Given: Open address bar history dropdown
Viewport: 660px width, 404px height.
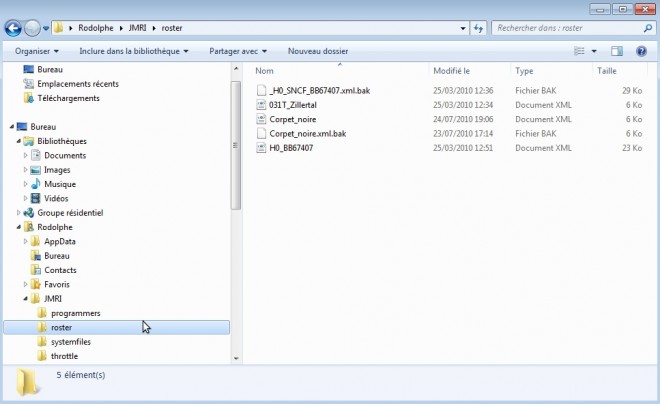Looking at the screenshot, I should pyautogui.click(x=463, y=28).
